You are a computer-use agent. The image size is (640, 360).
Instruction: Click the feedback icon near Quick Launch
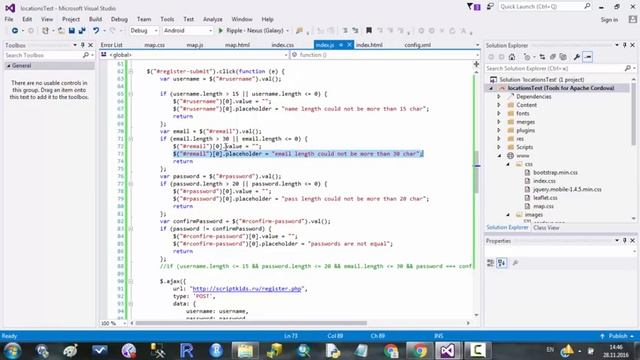click(490, 7)
